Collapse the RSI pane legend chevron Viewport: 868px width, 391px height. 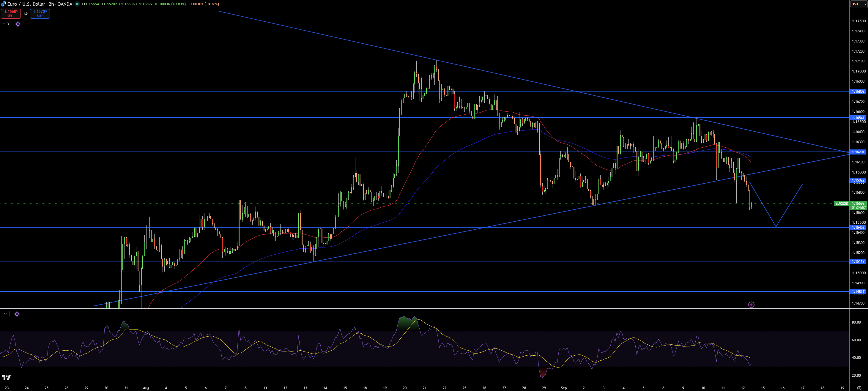pos(5,314)
